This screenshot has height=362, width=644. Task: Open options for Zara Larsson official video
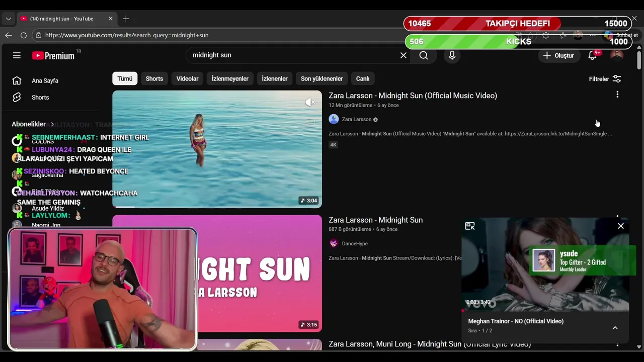[x=617, y=95]
